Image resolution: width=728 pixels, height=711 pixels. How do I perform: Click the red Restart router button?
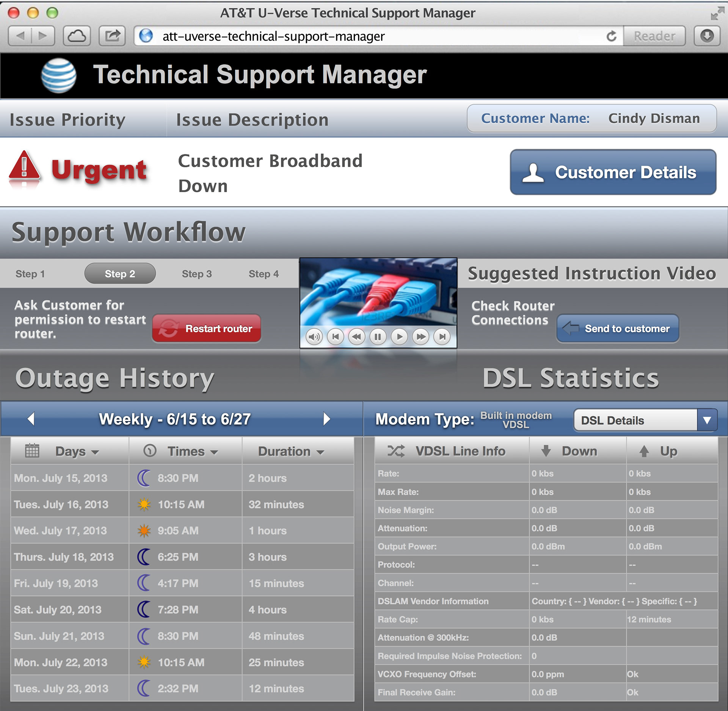coord(207,328)
